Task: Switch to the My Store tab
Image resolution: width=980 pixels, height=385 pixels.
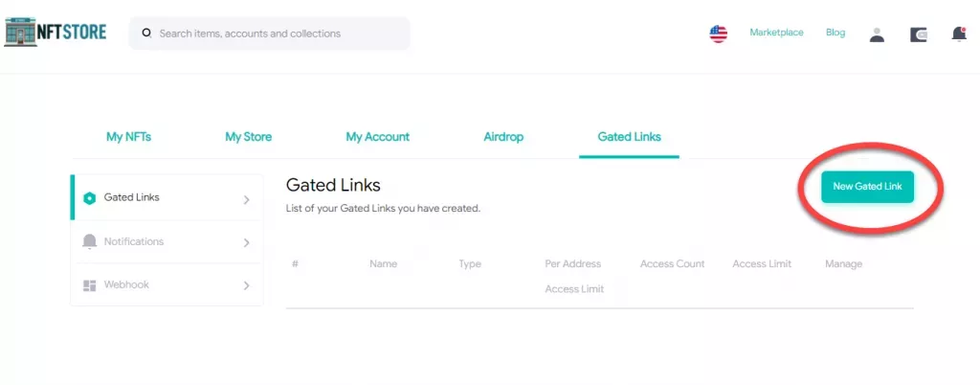Action: click(248, 137)
